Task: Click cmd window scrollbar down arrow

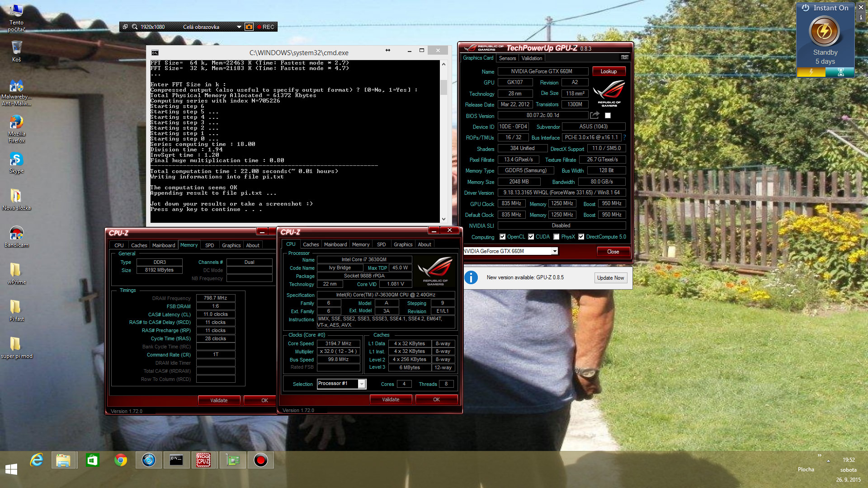Action: pyautogui.click(x=443, y=219)
